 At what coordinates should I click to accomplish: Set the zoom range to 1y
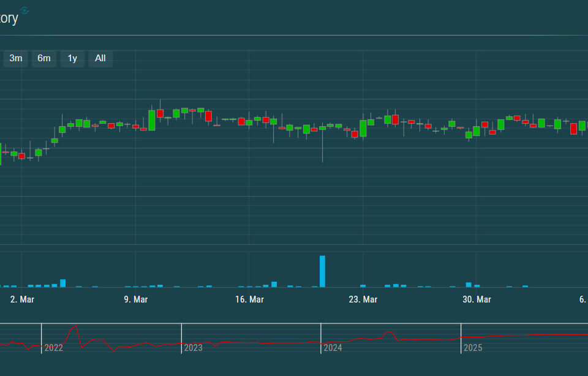pyautogui.click(x=72, y=58)
